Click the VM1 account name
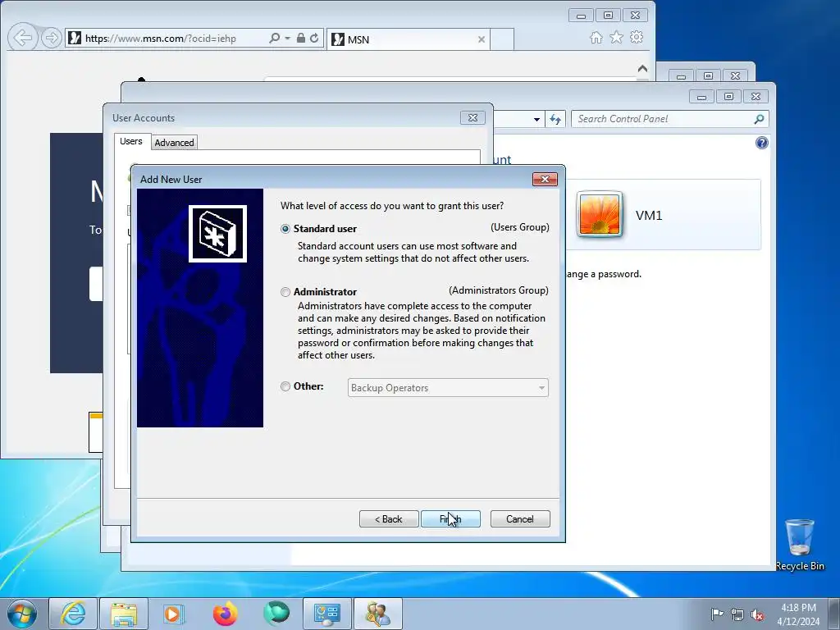Image resolution: width=840 pixels, height=630 pixels. coord(649,216)
